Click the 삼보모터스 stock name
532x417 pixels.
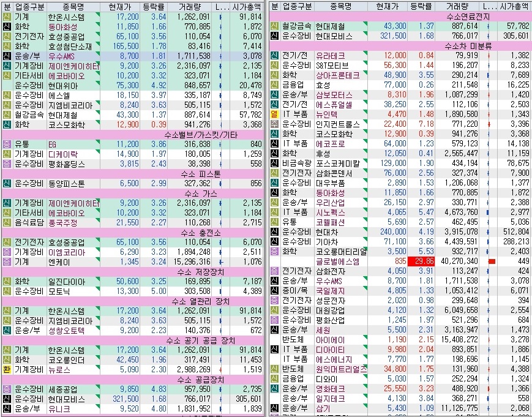tap(334, 95)
